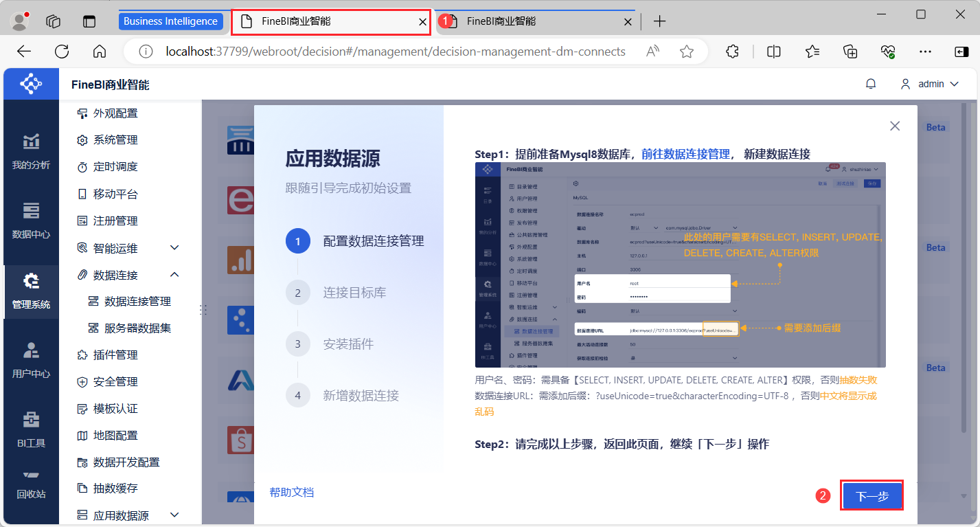The height and width of the screenshot is (527, 980).
Task: Expand the 应用数据源 menu chevron
Action: pyautogui.click(x=174, y=515)
